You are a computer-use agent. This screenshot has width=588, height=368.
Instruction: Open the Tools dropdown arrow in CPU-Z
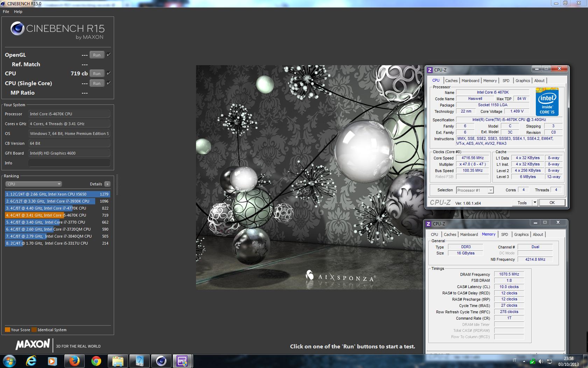click(x=534, y=203)
